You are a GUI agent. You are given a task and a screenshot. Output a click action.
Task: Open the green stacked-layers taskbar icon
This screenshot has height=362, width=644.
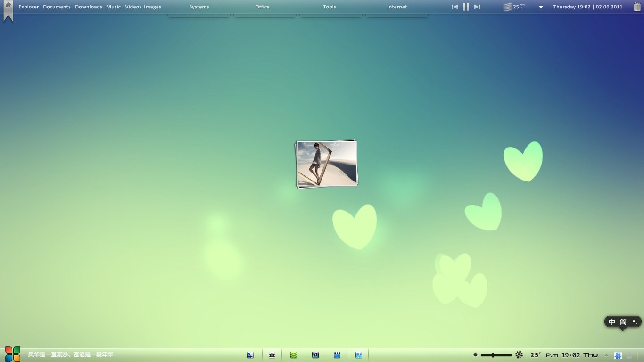[x=294, y=355]
